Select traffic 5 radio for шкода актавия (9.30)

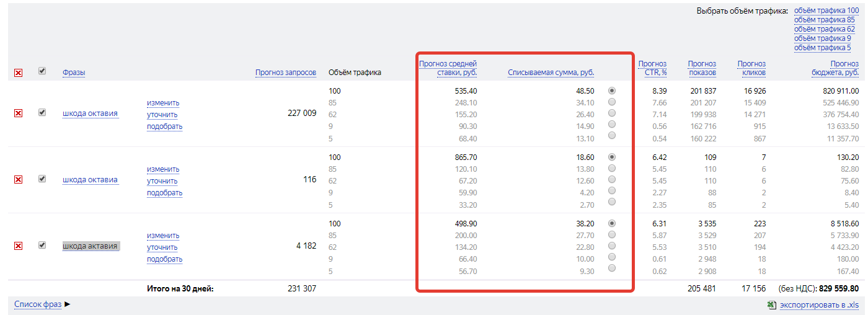coord(612,268)
